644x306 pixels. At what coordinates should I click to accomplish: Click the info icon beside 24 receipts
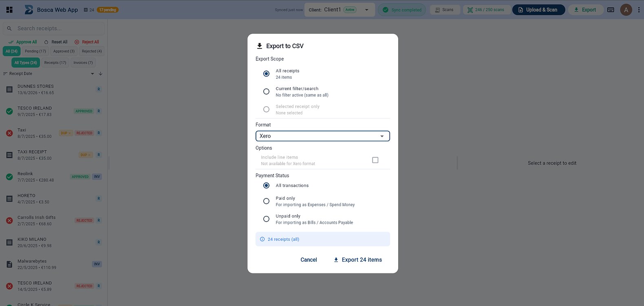click(x=262, y=239)
